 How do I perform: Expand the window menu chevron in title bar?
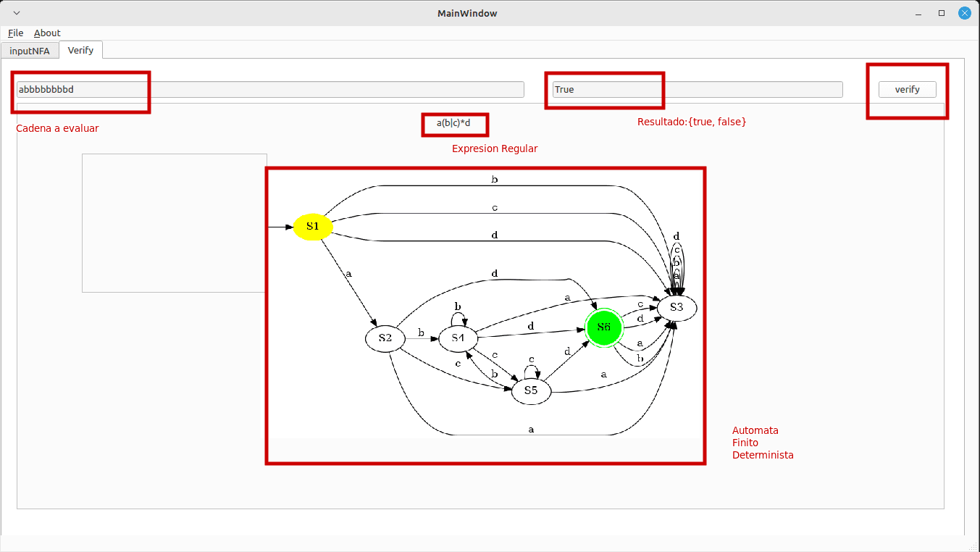(17, 13)
